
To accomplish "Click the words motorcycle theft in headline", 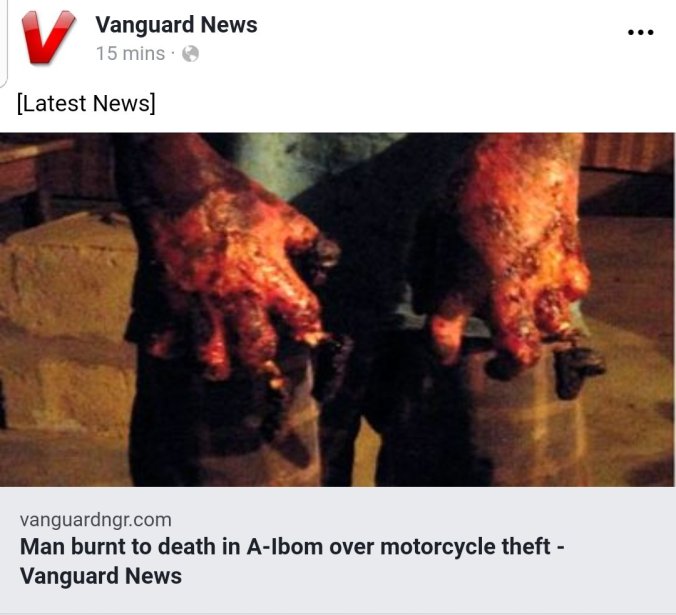I will pos(465,547).
